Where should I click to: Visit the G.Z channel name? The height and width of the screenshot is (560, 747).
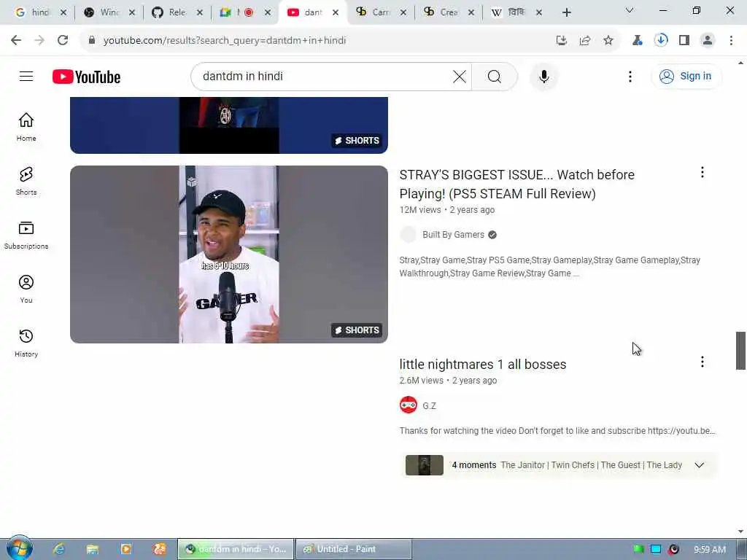click(x=429, y=405)
